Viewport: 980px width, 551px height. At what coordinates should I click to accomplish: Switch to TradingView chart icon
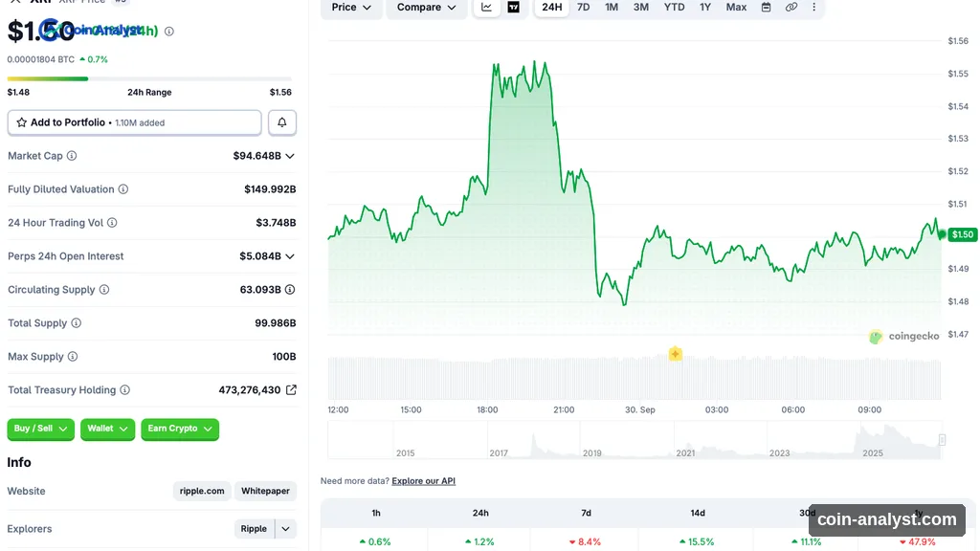(x=513, y=7)
